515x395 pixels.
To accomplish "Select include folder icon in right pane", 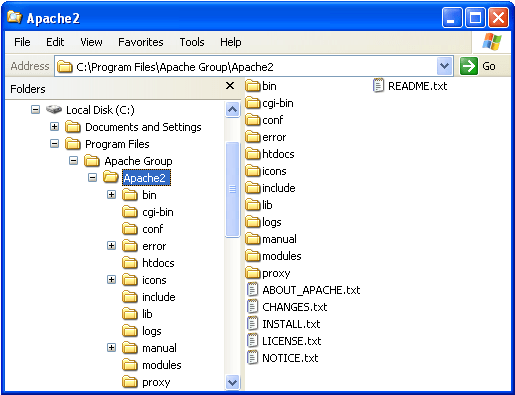I will (x=253, y=188).
